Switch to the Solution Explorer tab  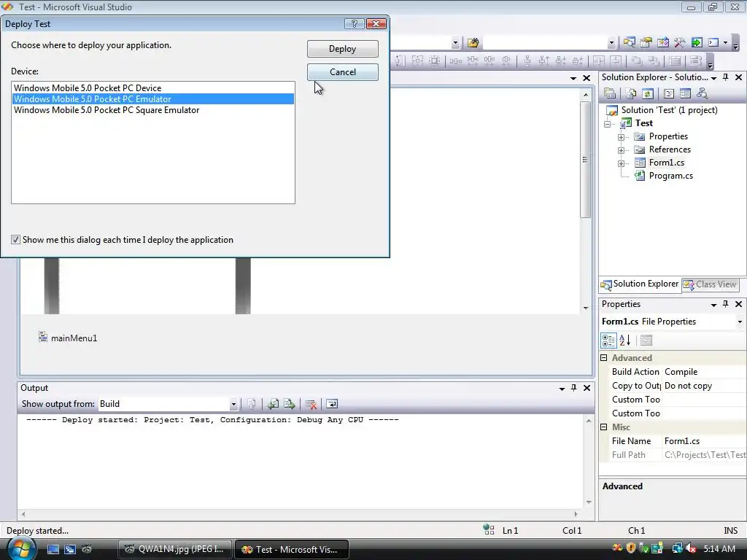tap(639, 284)
